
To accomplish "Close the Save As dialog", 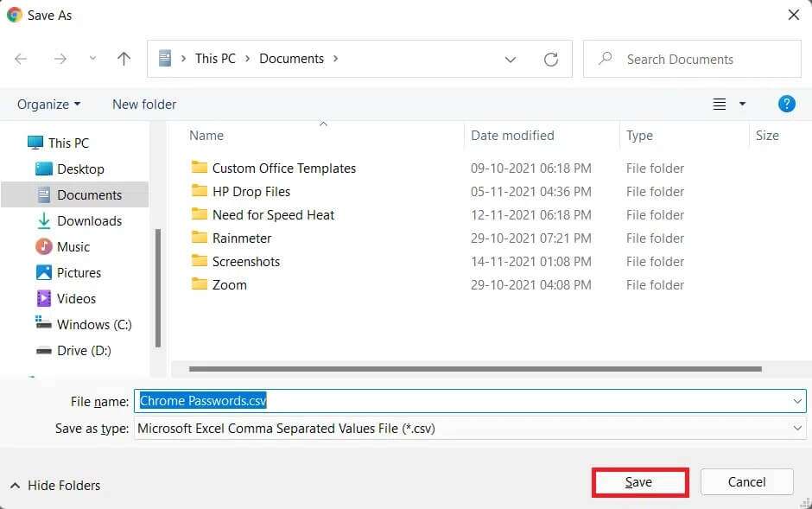I will pyautogui.click(x=793, y=15).
